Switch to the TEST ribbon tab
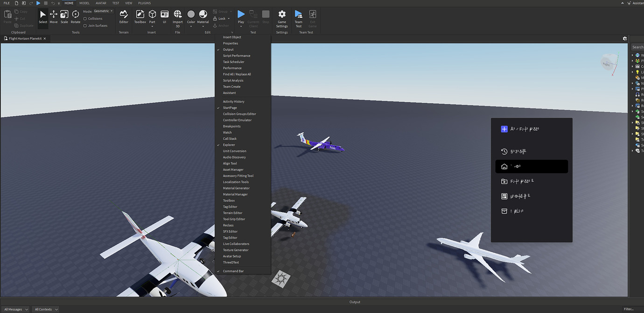644x313 pixels. tap(116, 3)
